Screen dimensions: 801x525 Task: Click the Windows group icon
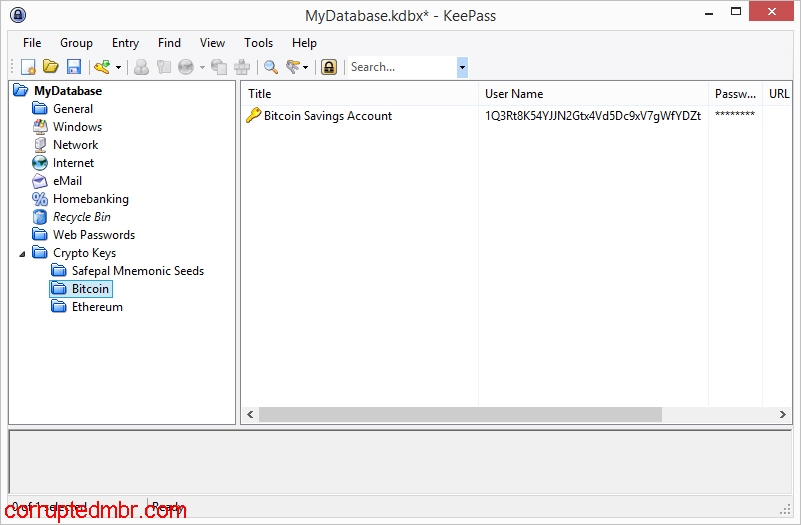(40, 127)
